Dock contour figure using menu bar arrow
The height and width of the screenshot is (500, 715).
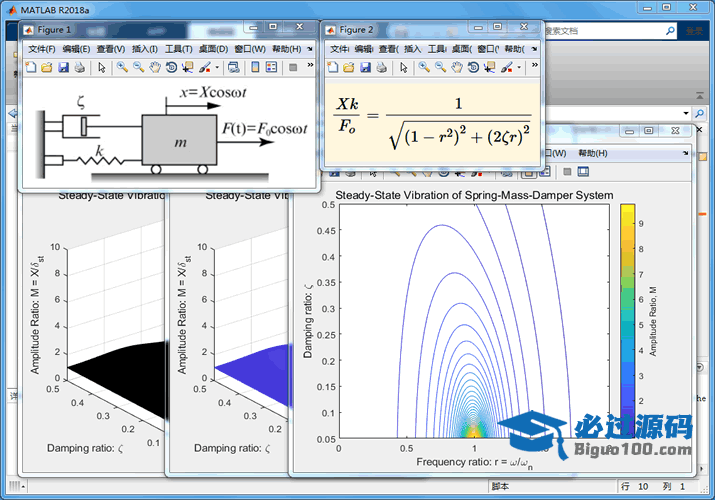(x=685, y=153)
